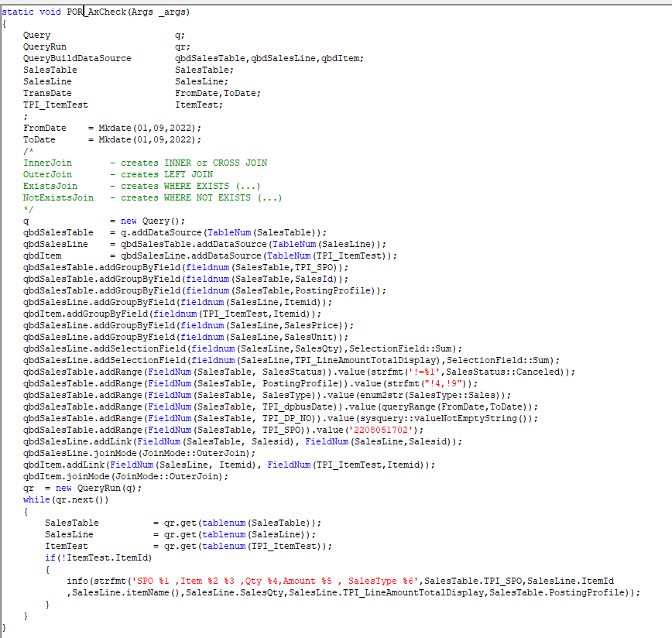The height and width of the screenshot is (638, 672).
Task: Click the comment 'ExistsJoin' line
Action: click(142, 186)
